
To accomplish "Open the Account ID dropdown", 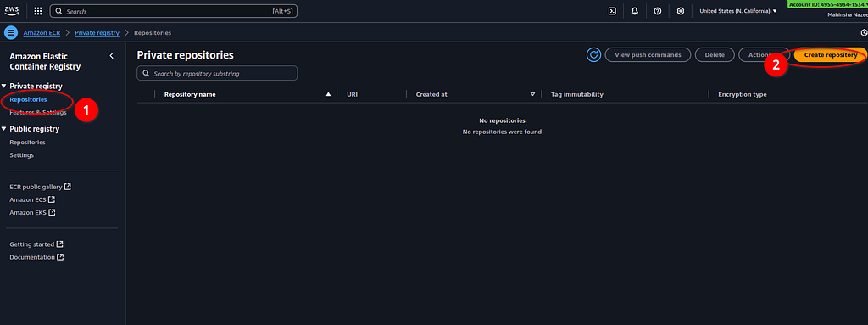I will coord(827,4).
